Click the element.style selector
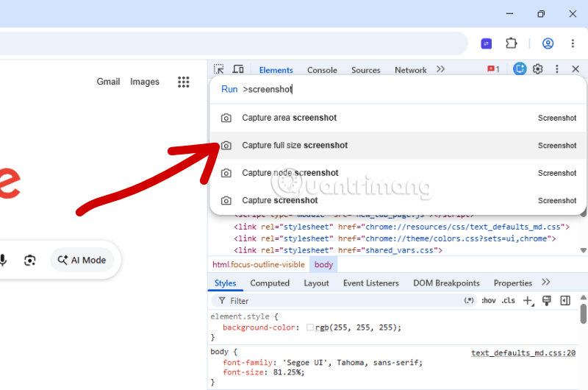 pyautogui.click(x=240, y=316)
